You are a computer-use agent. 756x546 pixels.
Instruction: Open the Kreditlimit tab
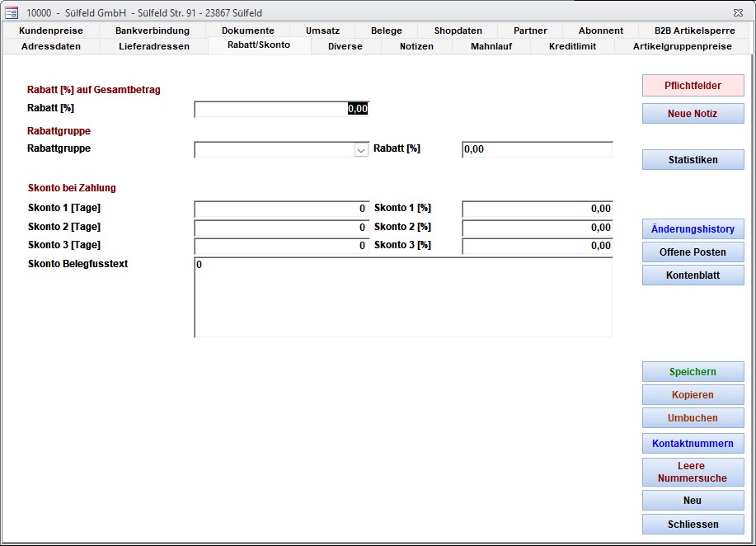[x=572, y=46]
